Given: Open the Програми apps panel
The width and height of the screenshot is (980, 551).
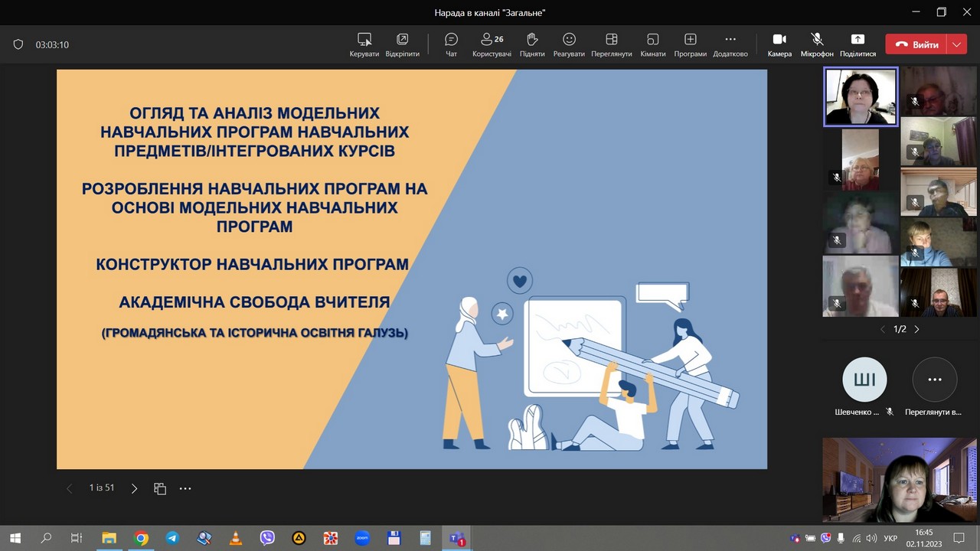Looking at the screenshot, I should point(690,44).
